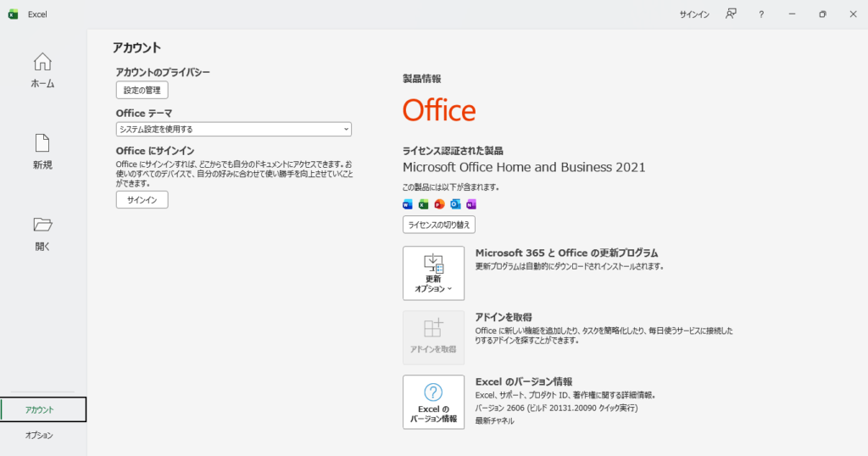Image resolution: width=868 pixels, height=456 pixels.
Task: Click the ライセンス認証された製品 label
Action: click(x=453, y=151)
